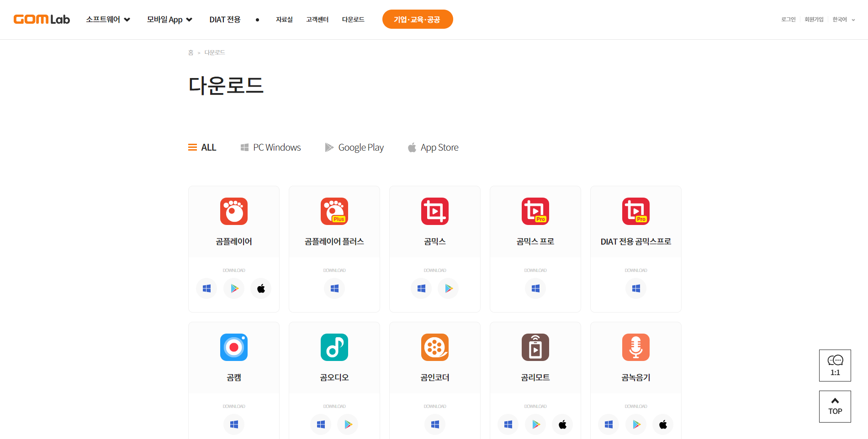Click the 곰캠 app icon
Image resolution: width=868 pixels, height=439 pixels.
234,347
